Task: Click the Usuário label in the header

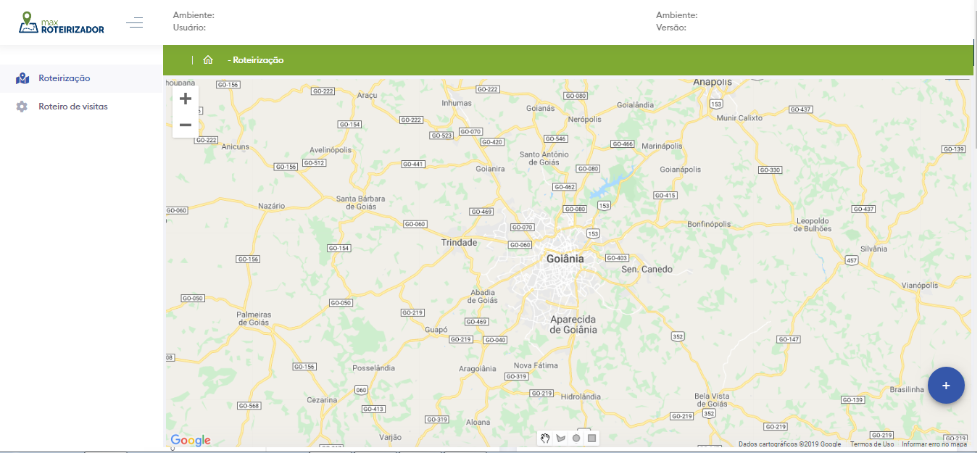Action: pyautogui.click(x=189, y=28)
